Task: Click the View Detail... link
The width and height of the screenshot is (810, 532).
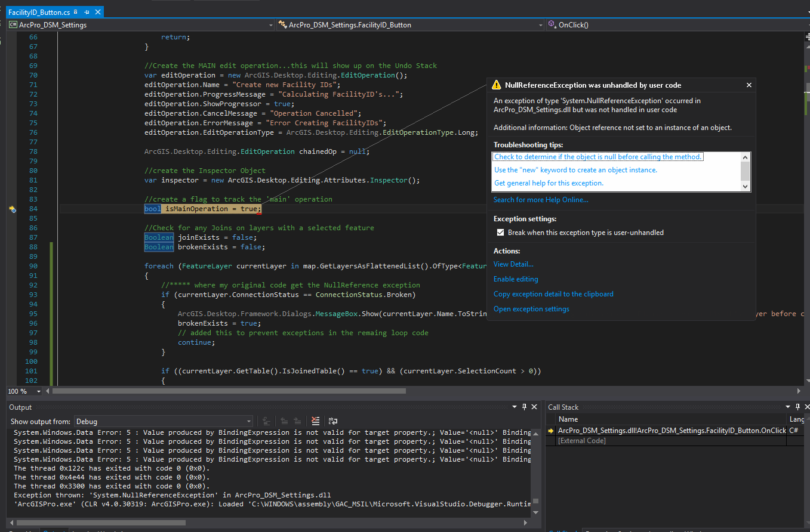Action: pos(513,264)
